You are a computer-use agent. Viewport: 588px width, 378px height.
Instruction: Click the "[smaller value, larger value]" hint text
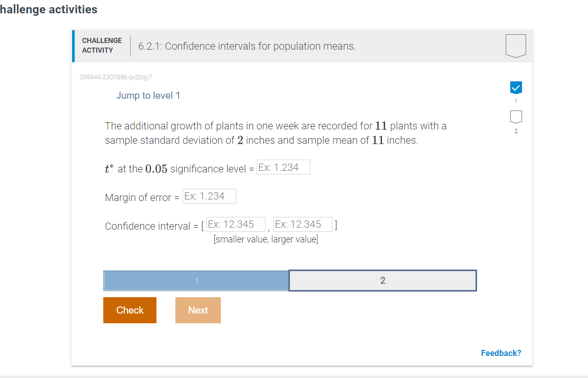(x=266, y=239)
